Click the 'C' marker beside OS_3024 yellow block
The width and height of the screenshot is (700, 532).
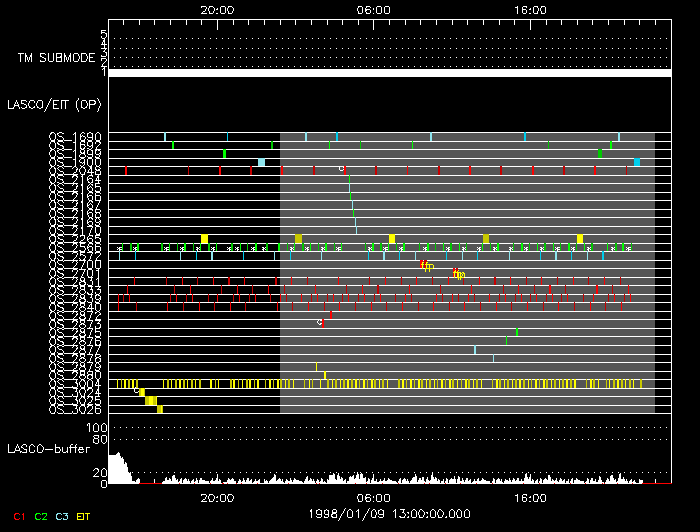tap(137, 391)
